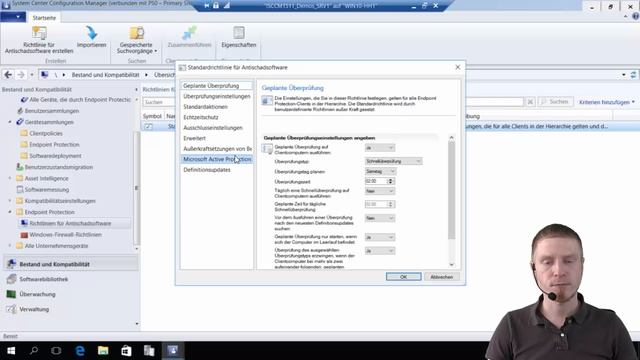
Task: Open Geplante Überprüfung ausführen dropdown
Action: pyautogui.click(x=380, y=148)
